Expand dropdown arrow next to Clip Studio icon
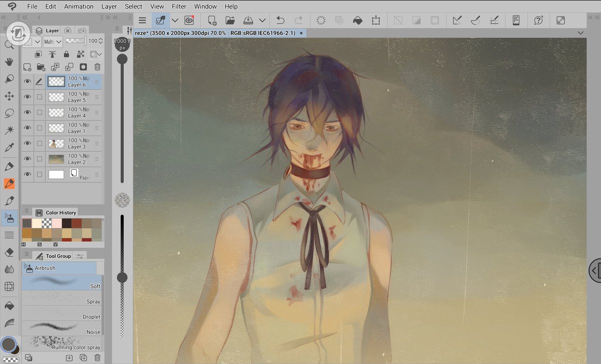 175,21
